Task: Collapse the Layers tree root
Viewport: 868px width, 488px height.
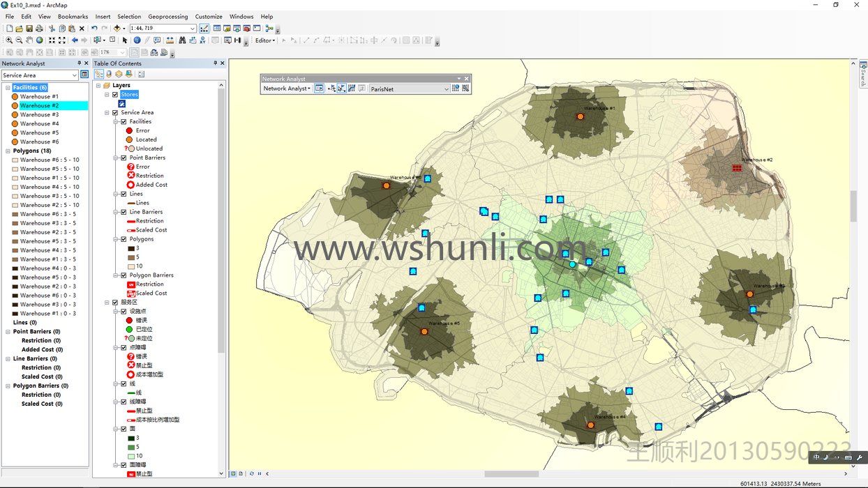Action: pos(98,86)
